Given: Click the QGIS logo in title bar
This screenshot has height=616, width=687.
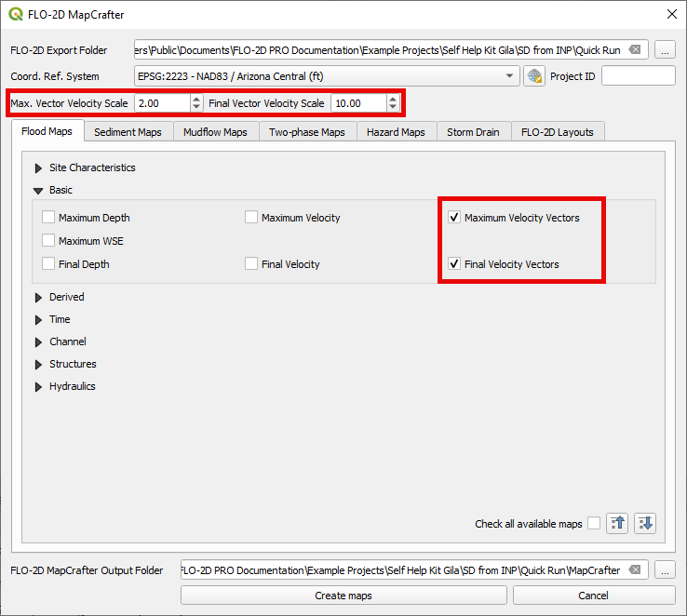Looking at the screenshot, I should pyautogui.click(x=16, y=14).
